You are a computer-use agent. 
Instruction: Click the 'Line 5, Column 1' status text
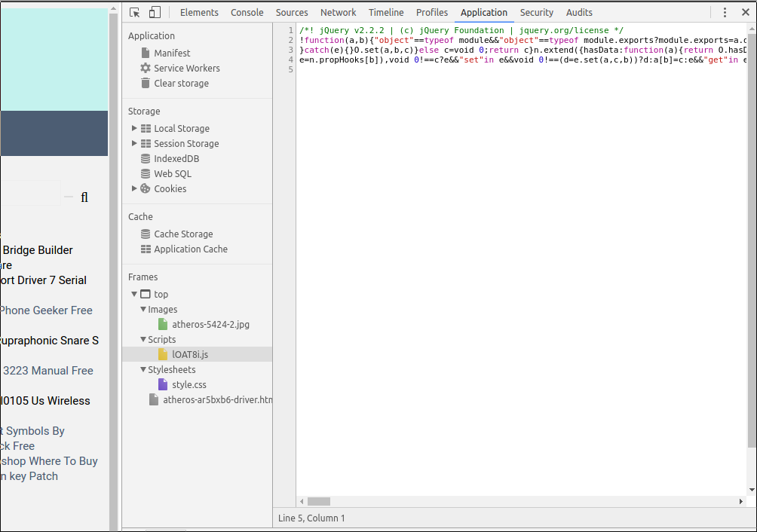[x=311, y=518]
